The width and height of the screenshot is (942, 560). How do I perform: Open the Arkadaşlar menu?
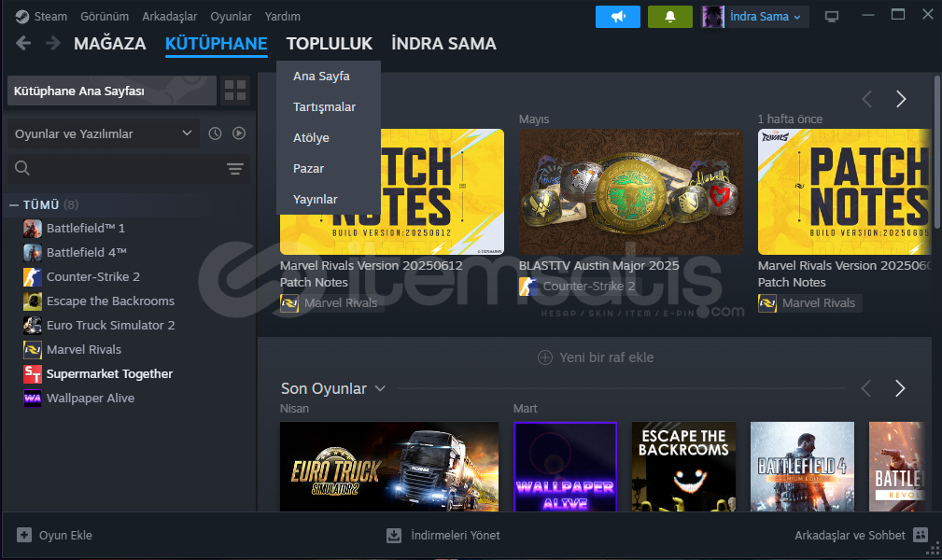click(x=169, y=16)
